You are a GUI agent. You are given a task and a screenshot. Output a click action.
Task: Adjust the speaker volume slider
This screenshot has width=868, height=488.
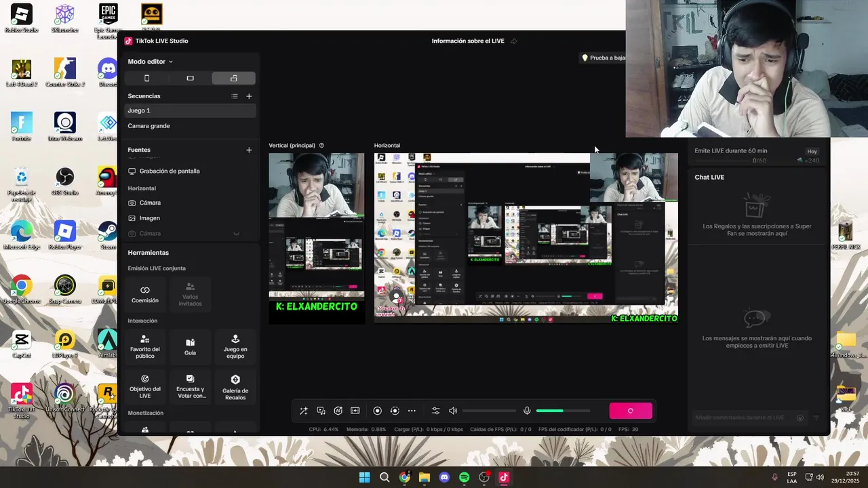point(490,411)
